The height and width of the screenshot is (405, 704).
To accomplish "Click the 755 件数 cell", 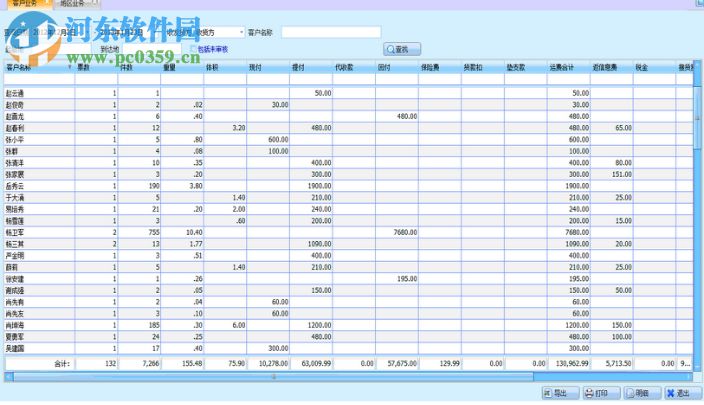I will [139, 233].
